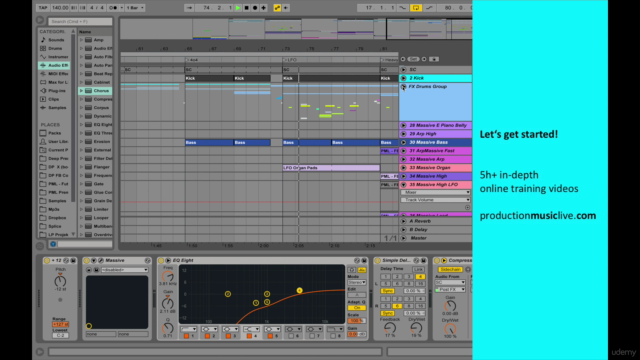Expand the Chorus device folder
Screen dimensions: 640x360
[x=81, y=91]
